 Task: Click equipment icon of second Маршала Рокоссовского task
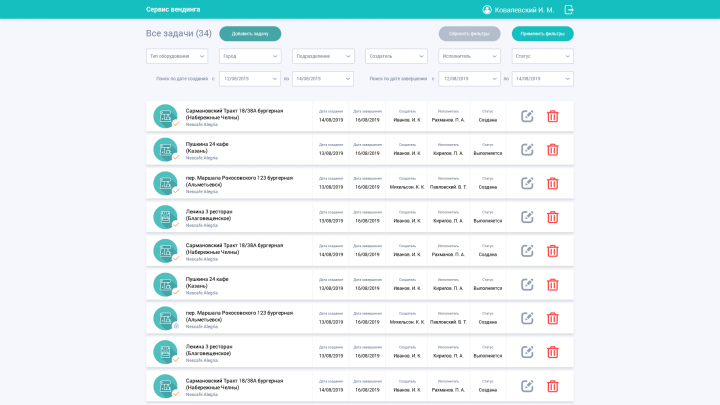[165, 318]
